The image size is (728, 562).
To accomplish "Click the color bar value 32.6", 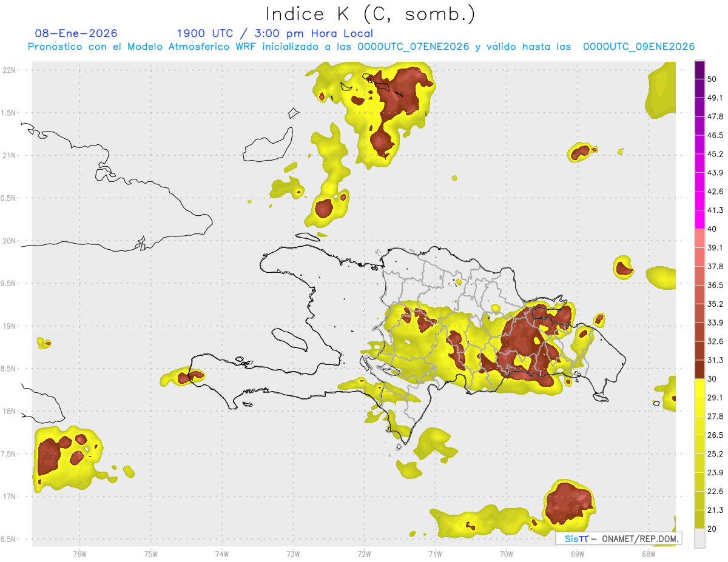I will coord(715,341).
